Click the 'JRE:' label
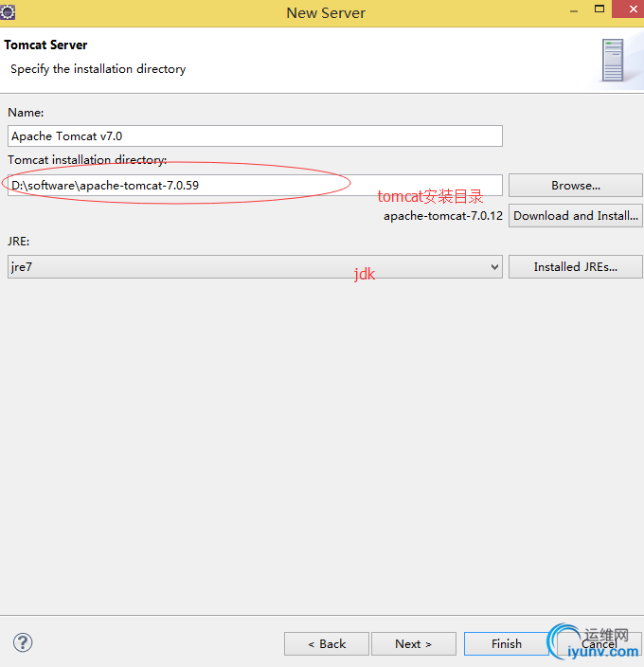 pyautogui.click(x=18, y=242)
